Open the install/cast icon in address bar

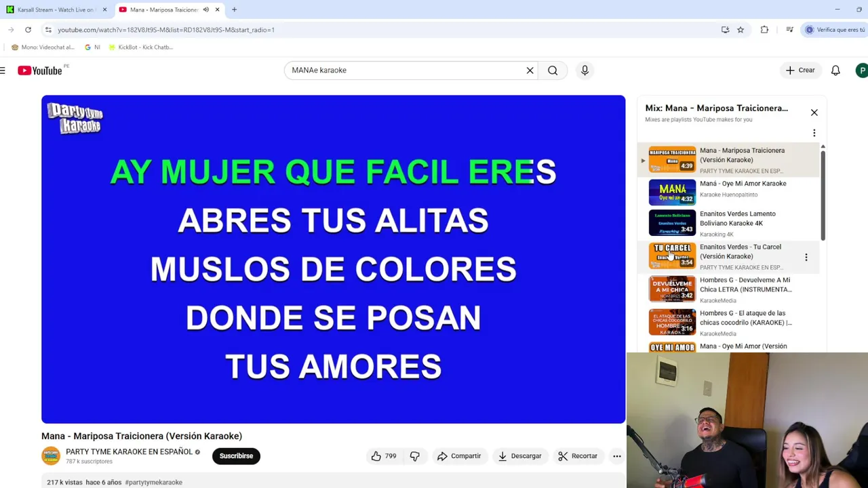725,30
